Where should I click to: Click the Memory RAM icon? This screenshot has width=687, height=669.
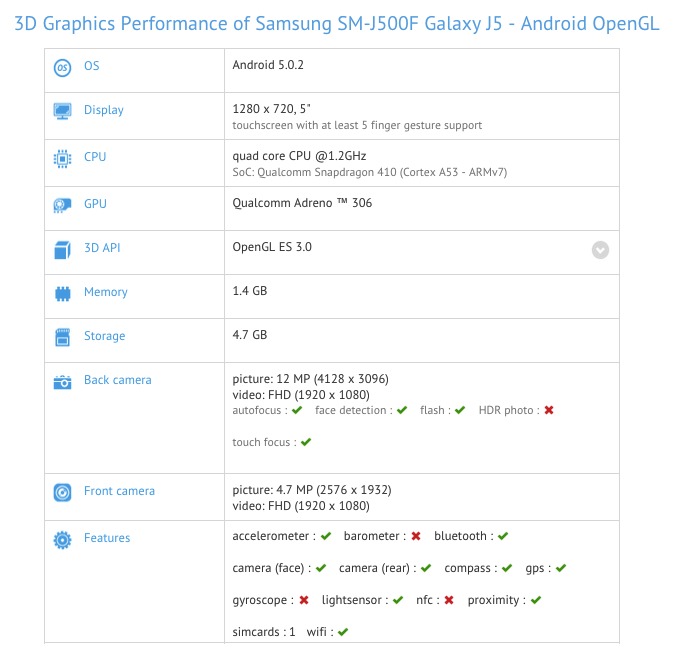point(62,293)
